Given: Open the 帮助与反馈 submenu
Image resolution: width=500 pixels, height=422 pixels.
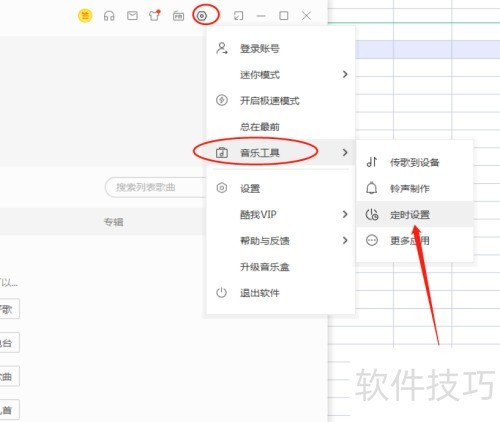Looking at the screenshot, I should pyautogui.click(x=280, y=240).
